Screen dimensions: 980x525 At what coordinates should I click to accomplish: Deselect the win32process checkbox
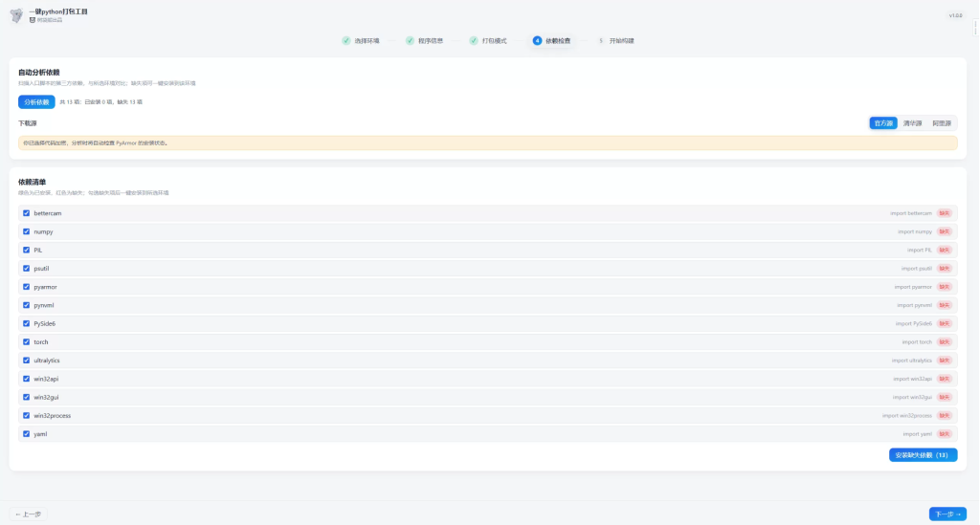coord(26,416)
